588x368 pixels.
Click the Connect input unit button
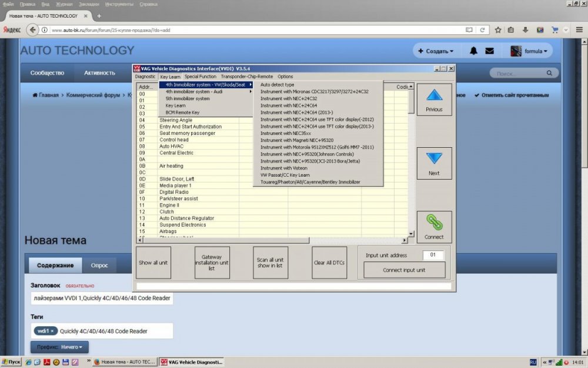(x=405, y=270)
